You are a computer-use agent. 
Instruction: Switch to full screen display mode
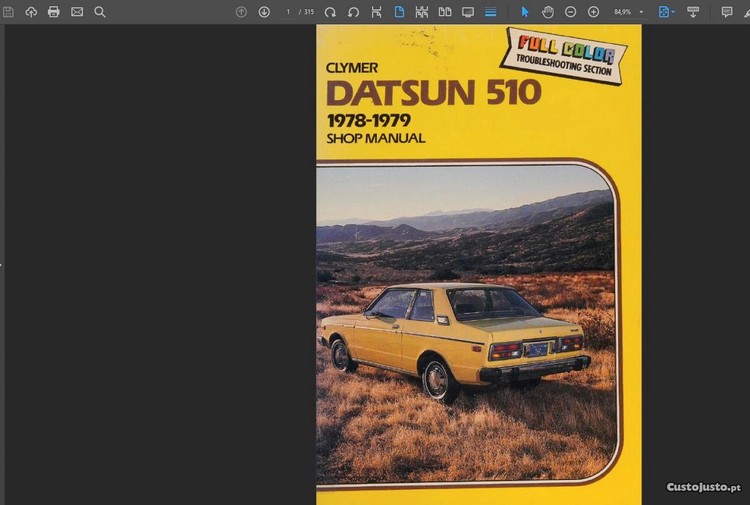[468, 12]
